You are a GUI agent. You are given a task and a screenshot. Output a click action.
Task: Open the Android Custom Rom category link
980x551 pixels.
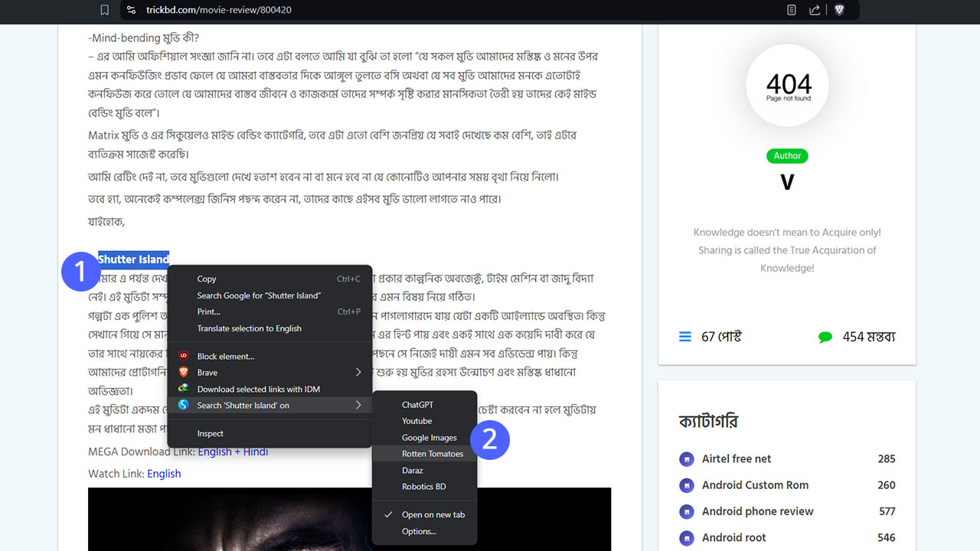[x=755, y=485]
